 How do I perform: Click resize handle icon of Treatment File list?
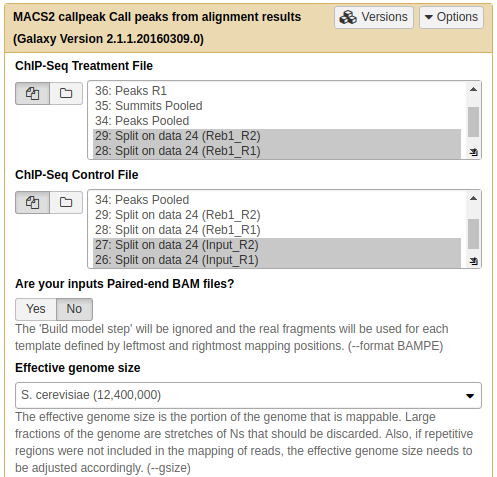474,152
